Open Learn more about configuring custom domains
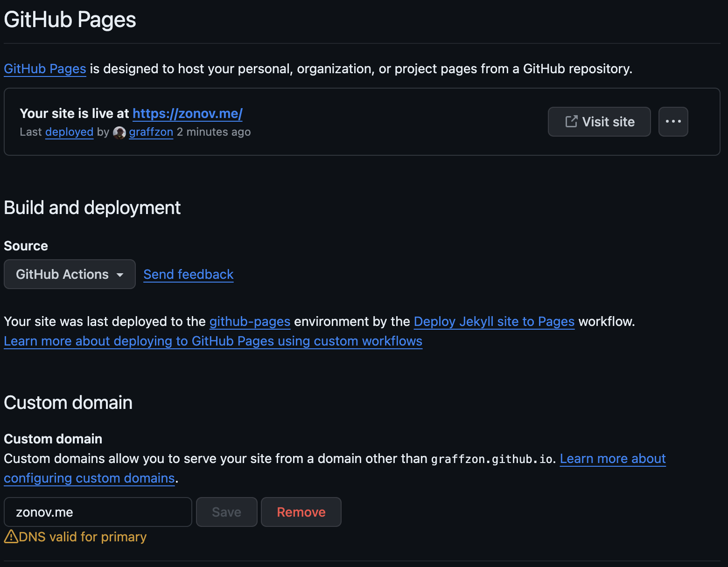Viewport: 728px width, 567px height. pos(613,459)
